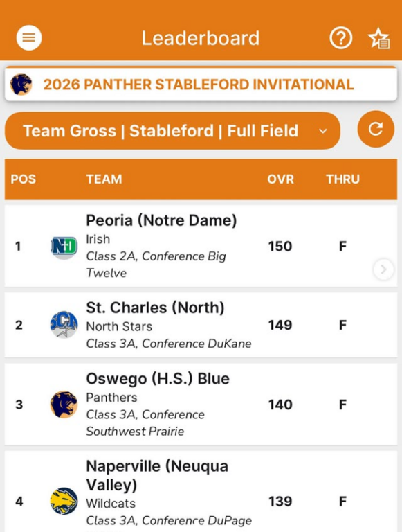
Task: Refresh the leaderboard with the circular arrow
Action: click(376, 130)
